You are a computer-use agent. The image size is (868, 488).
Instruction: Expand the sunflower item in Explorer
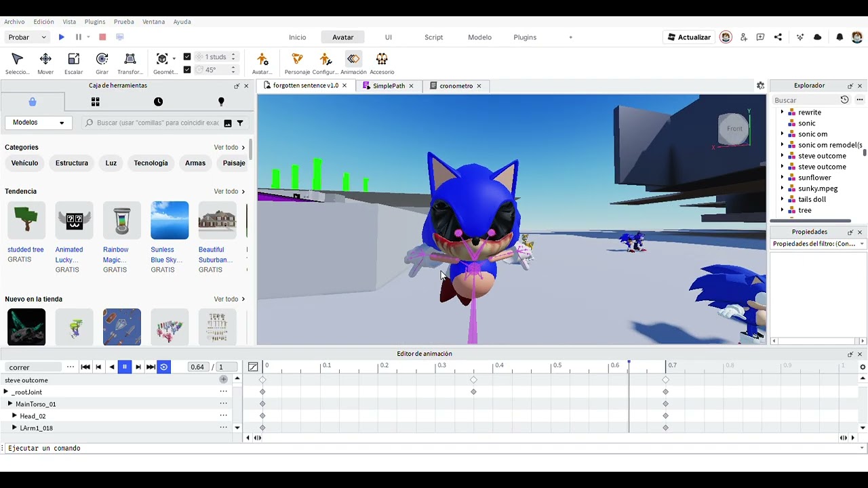782,178
